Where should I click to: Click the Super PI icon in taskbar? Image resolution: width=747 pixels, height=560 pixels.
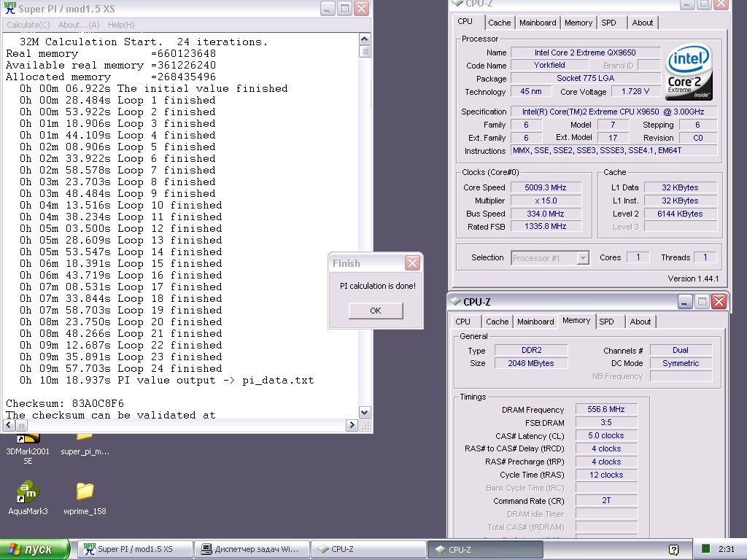(89, 549)
